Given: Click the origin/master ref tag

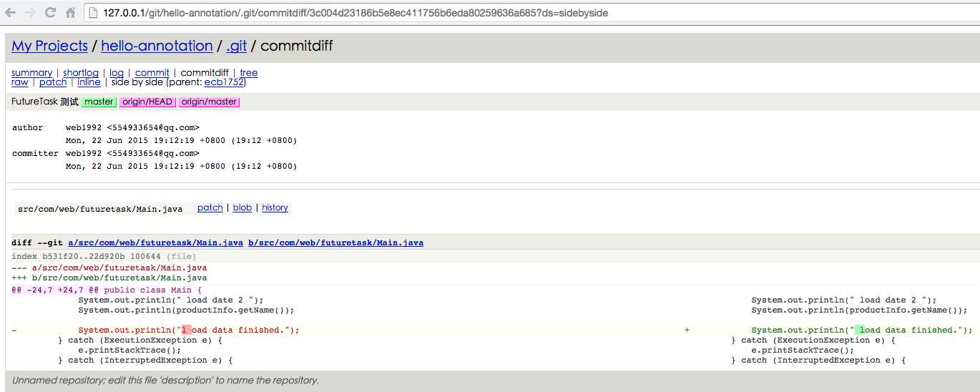Looking at the screenshot, I should [x=209, y=102].
